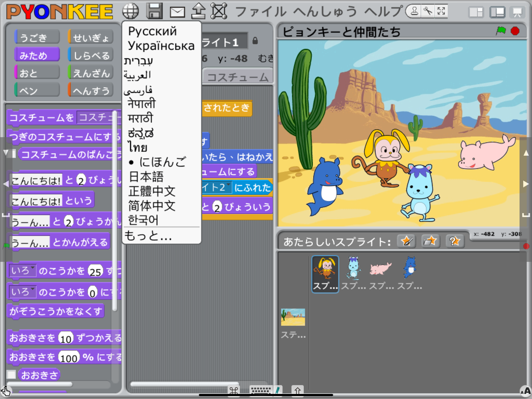
Task: Click the surprise sprite question-mark icon
Action: coord(455,241)
